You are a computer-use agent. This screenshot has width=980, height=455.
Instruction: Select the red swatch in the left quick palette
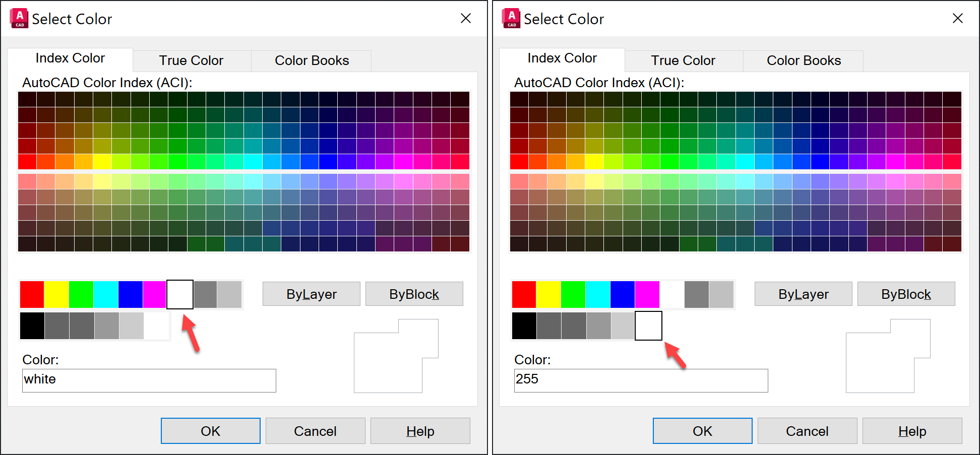(x=32, y=294)
